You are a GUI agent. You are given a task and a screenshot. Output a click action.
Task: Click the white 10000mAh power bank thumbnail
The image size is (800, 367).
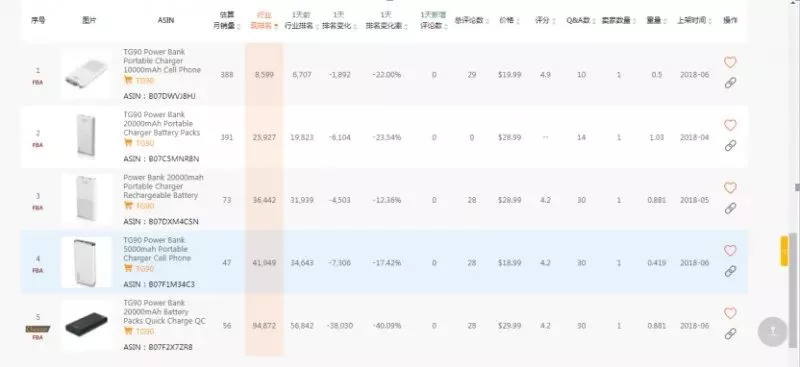click(x=86, y=75)
